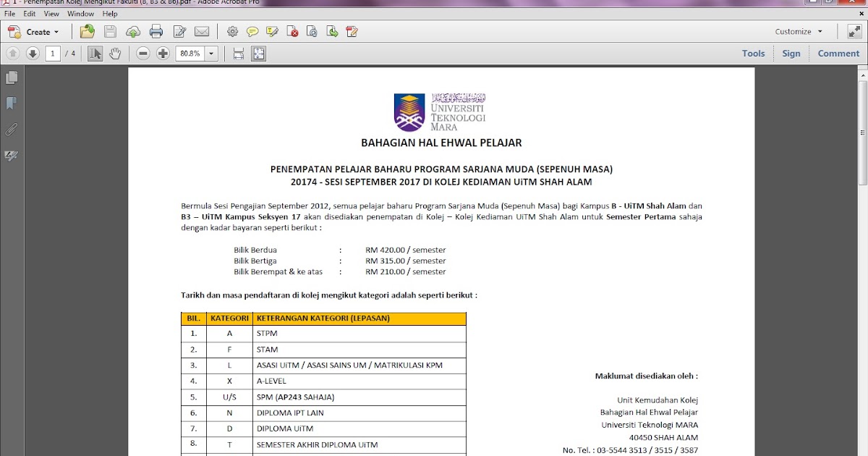Click text 'Bilik Bertiga'
Viewport: 868px width, 456px height.
click(255, 261)
